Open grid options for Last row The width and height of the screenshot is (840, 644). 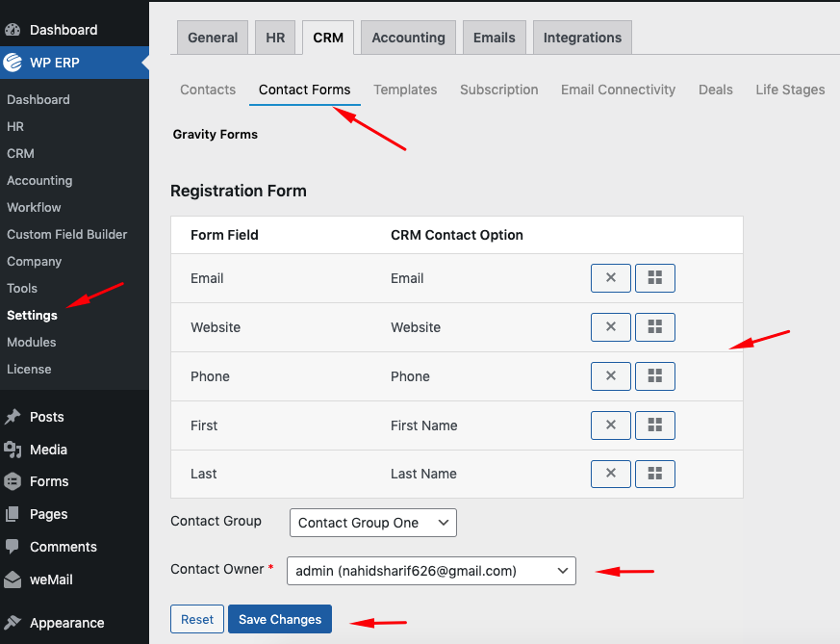[x=654, y=474]
